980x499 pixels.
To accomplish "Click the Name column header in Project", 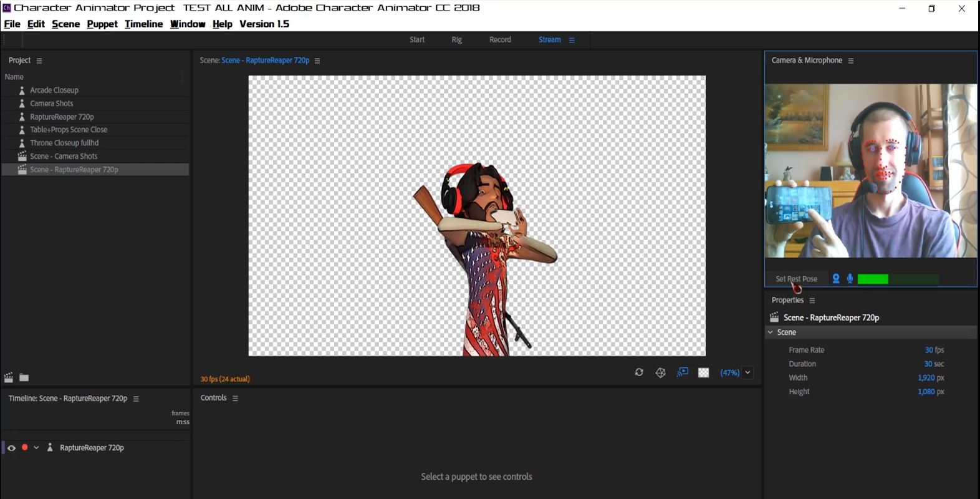I will tap(14, 77).
